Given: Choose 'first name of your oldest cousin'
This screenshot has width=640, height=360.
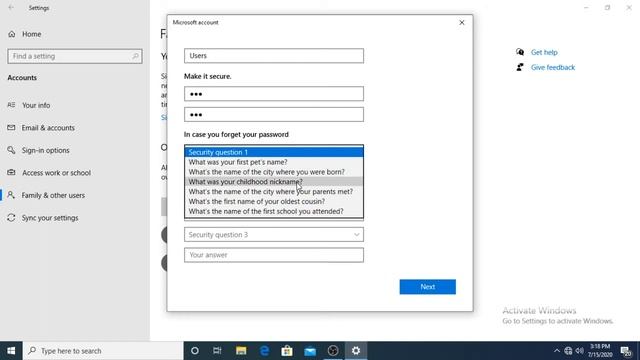Looking at the screenshot, I should (x=274, y=201).
